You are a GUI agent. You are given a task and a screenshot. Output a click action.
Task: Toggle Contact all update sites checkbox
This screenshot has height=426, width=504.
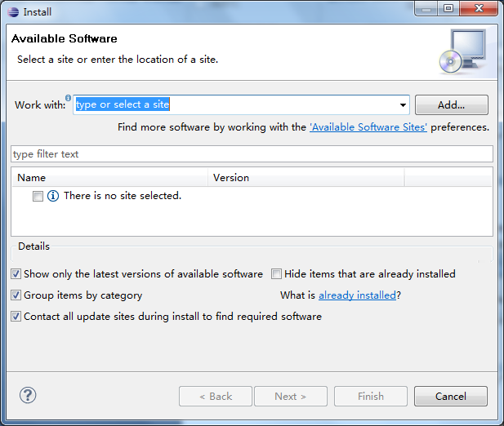coord(16,317)
